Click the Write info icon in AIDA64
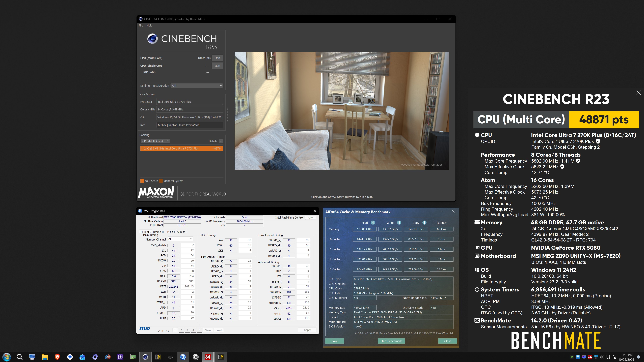The height and width of the screenshot is (362, 644). tap(399, 223)
